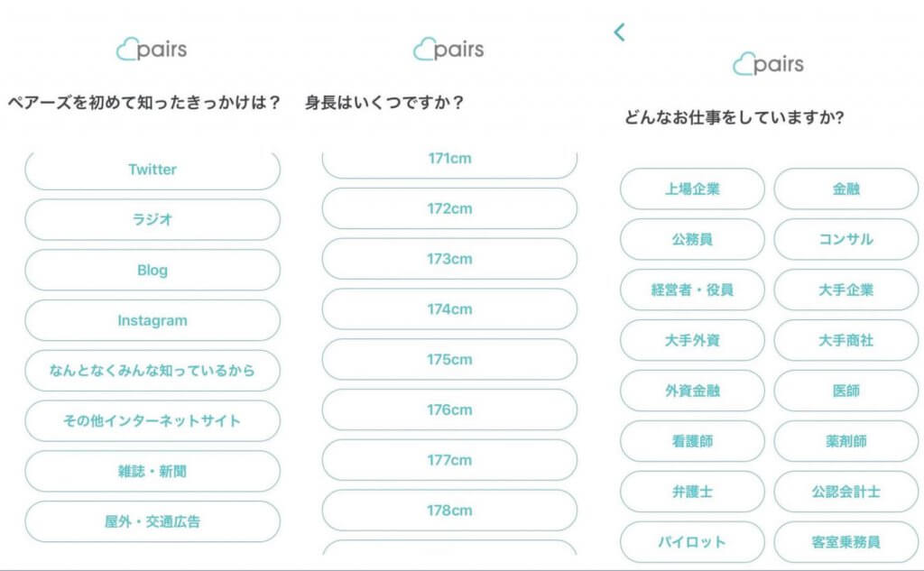The width and height of the screenshot is (924, 571).
Task: Choose ラジオ as the awareness source
Action: tap(152, 219)
